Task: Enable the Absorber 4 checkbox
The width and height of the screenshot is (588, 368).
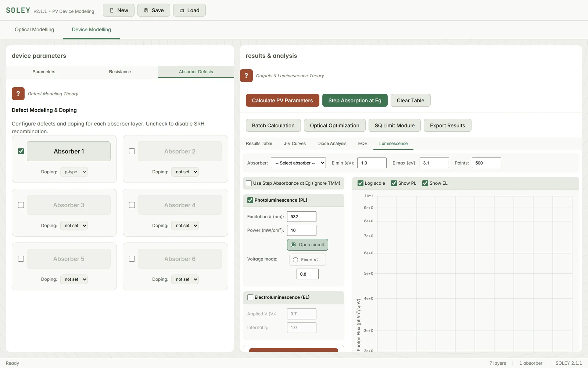Action: click(132, 205)
